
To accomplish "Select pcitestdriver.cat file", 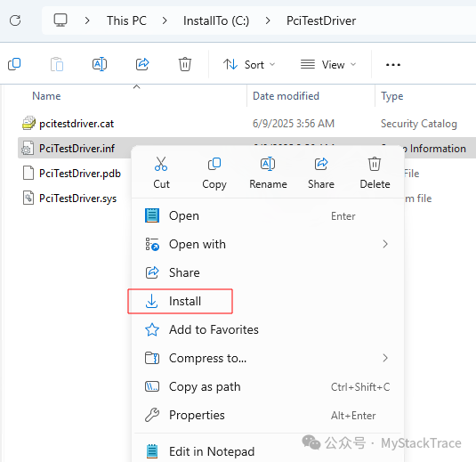I will pos(77,124).
